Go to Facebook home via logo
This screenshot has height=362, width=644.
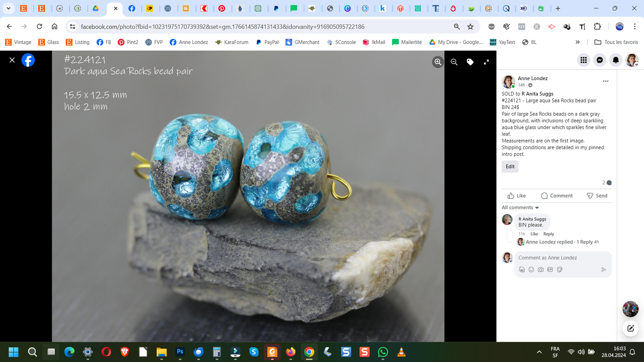pos(28,60)
